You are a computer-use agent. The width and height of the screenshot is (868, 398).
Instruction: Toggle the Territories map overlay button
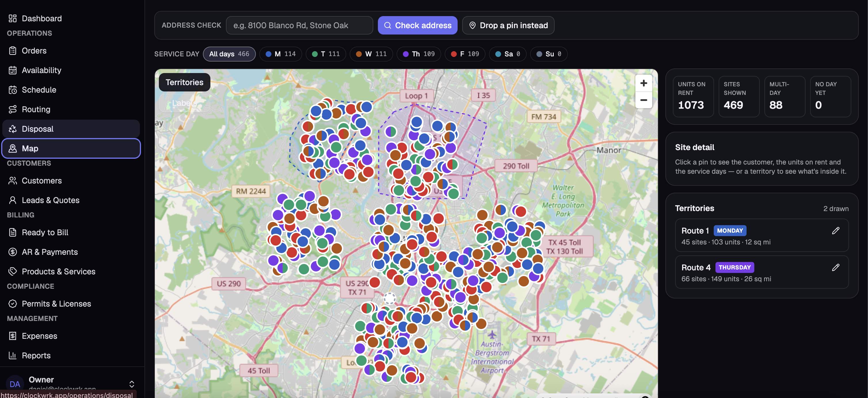184,83
